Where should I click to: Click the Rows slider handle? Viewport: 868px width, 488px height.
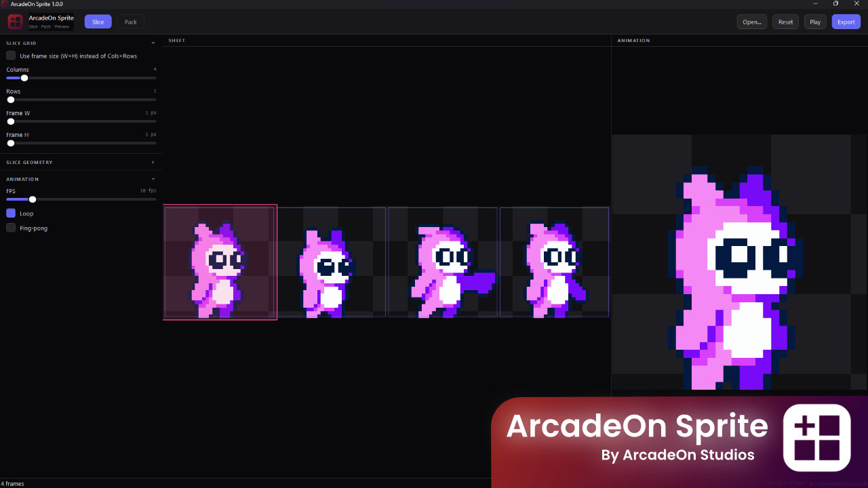click(11, 100)
